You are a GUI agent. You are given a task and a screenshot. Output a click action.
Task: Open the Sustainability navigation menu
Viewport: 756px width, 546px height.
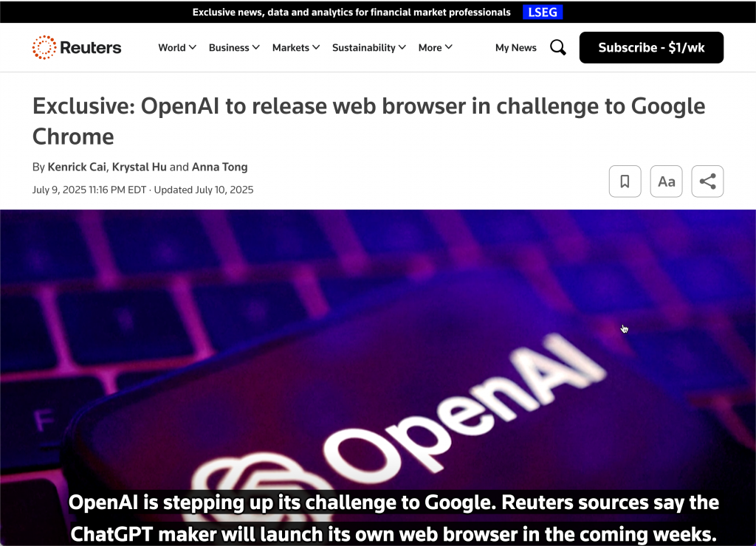368,48
